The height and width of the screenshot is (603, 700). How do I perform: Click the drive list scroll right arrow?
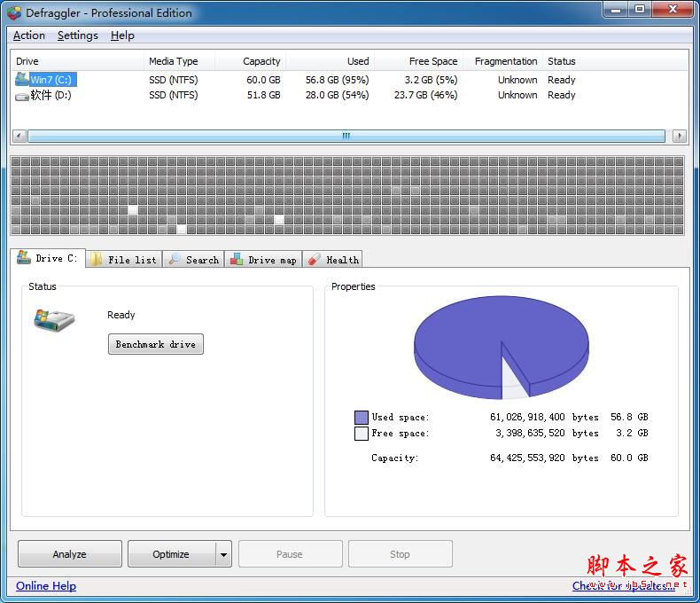point(680,136)
